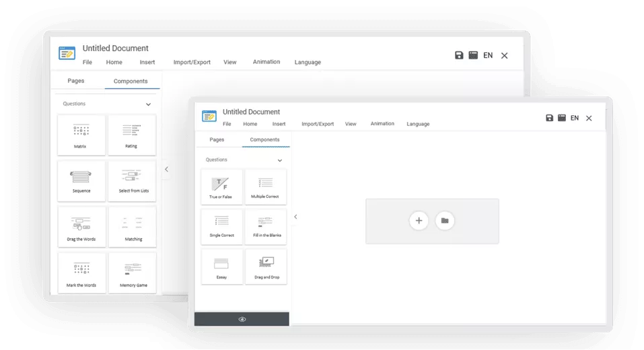Expand Questions dropdown in front window
Viewport: 644px width, 350px height.
tap(280, 160)
